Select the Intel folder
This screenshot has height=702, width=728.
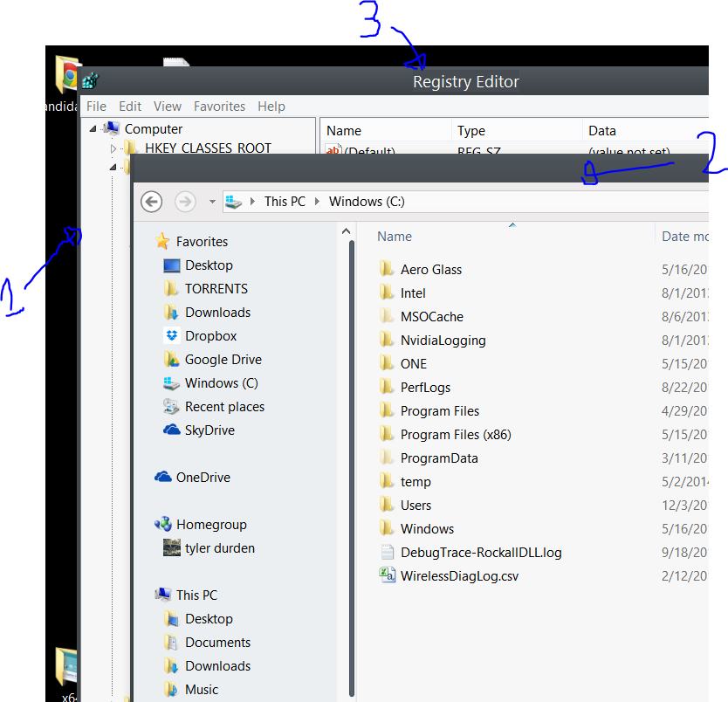(x=412, y=293)
